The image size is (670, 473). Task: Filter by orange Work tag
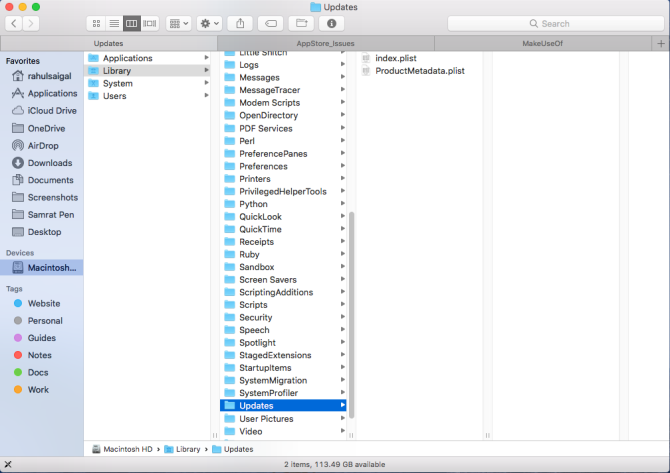[x=31, y=390]
